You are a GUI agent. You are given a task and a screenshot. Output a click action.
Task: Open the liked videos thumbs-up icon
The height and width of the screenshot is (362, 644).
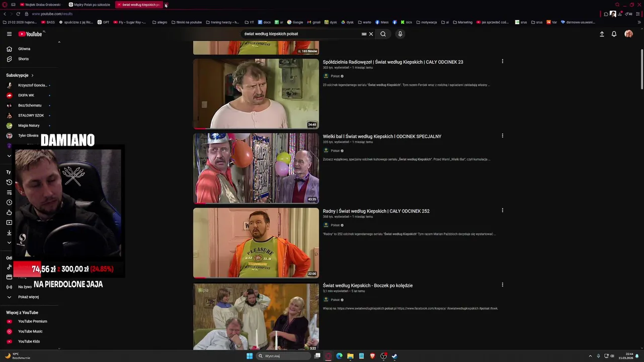(9, 212)
